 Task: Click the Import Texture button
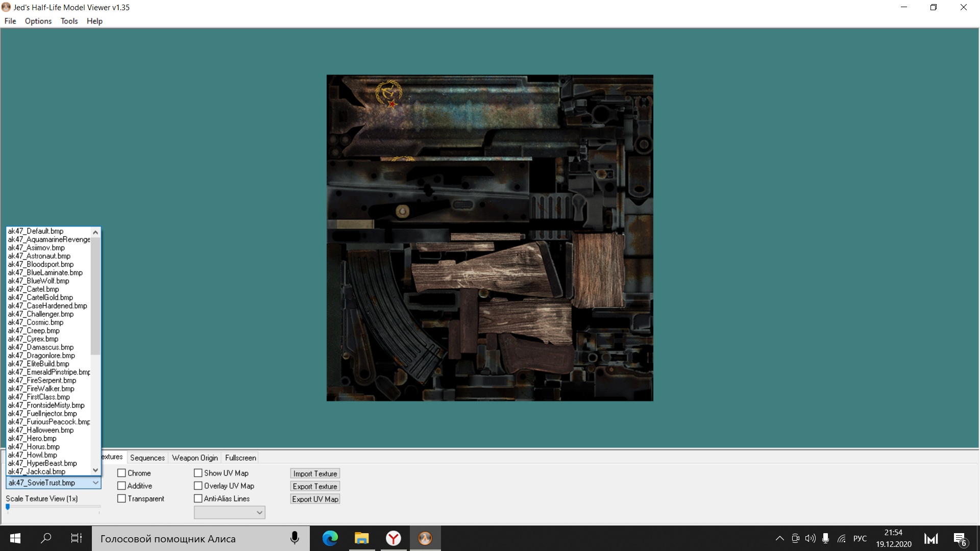click(315, 473)
